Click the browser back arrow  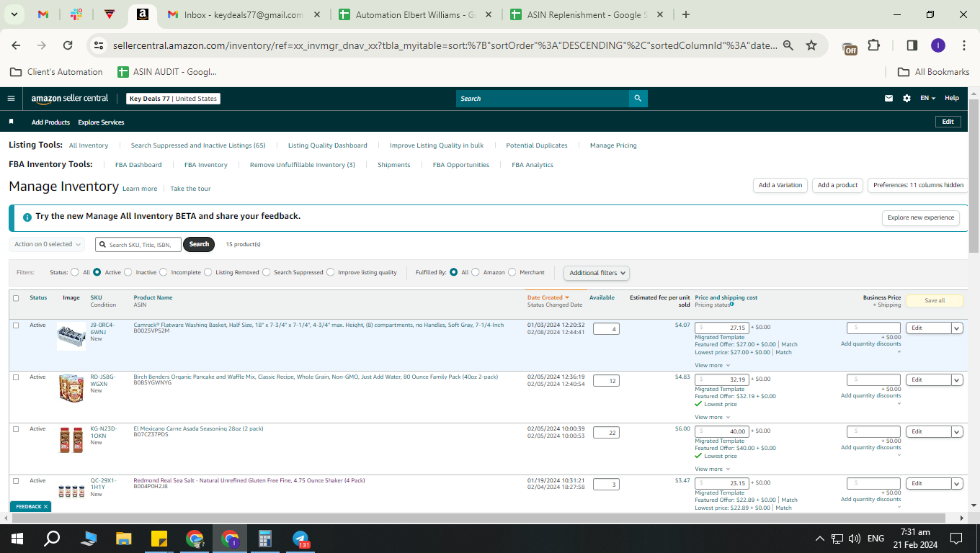coord(16,45)
